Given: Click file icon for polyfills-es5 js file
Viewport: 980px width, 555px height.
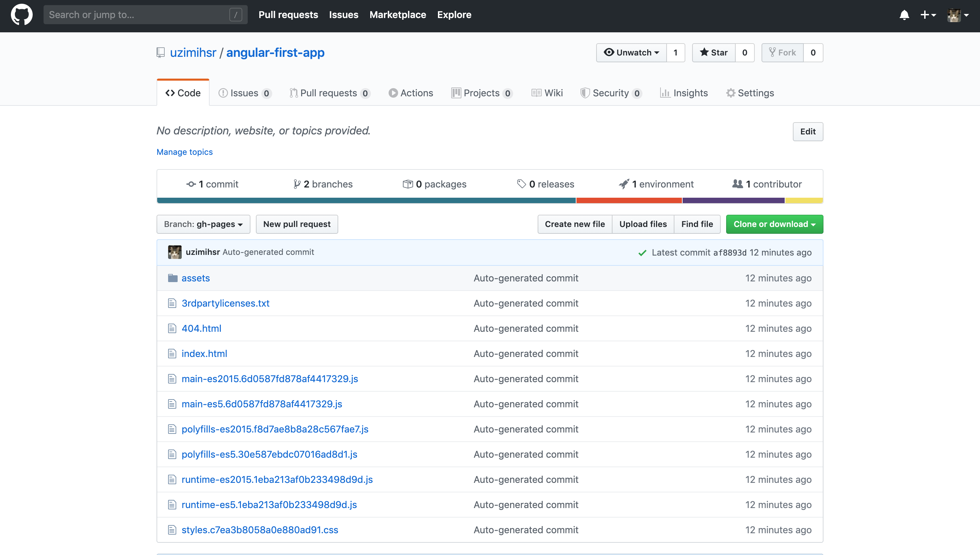Looking at the screenshot, I should (x=172, y=454).
